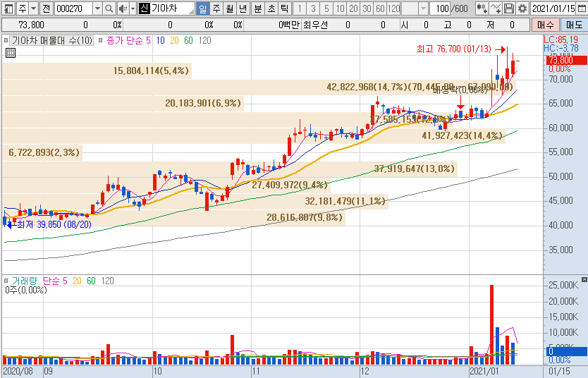Image resolution: width=588 pixels, height=378 pixels.
Task: Save chart with floppy disk icon
Action: pos(508,8)
